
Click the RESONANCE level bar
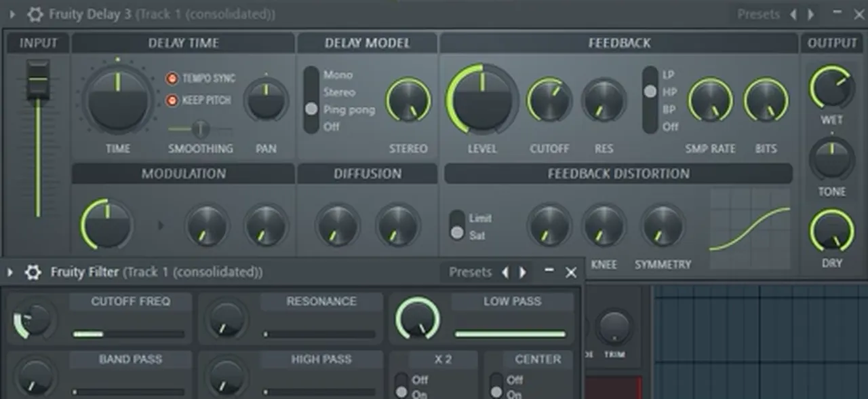point(319,334)
